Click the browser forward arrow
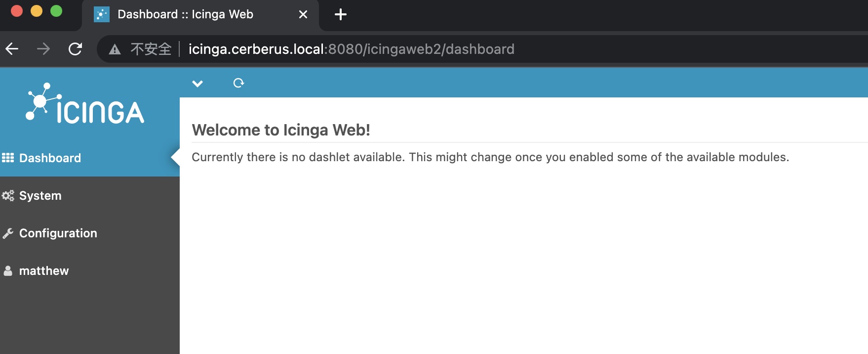The image size is (868, 354). 43,48
